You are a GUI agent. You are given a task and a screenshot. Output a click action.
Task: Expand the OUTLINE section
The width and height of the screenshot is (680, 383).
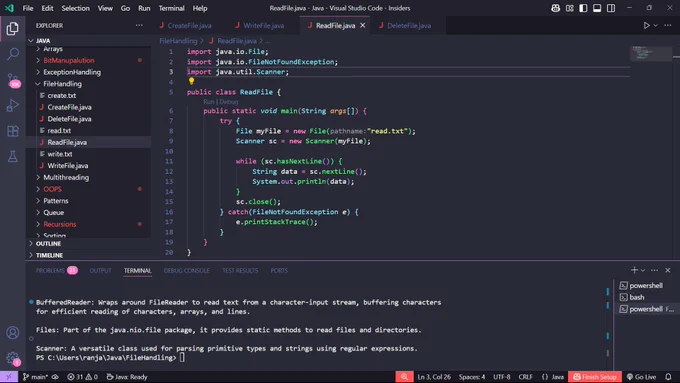tap(89, 244)
